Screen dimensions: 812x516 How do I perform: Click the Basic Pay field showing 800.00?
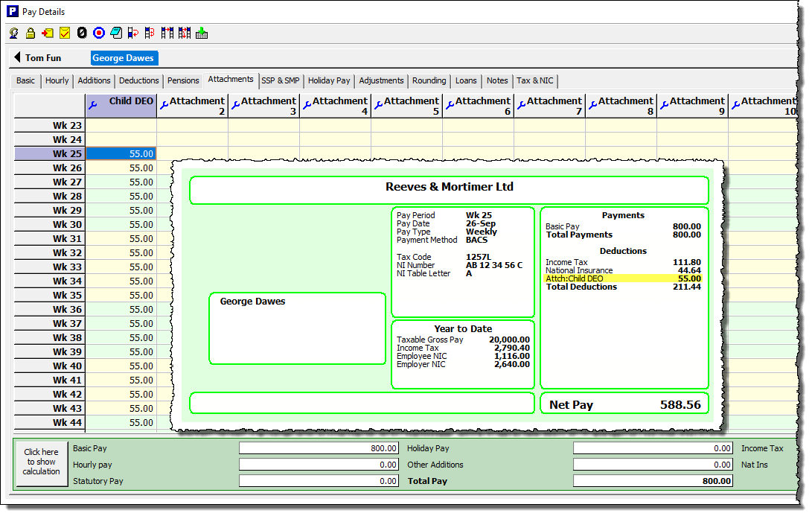pyautogui.click(x=319, y=449)
